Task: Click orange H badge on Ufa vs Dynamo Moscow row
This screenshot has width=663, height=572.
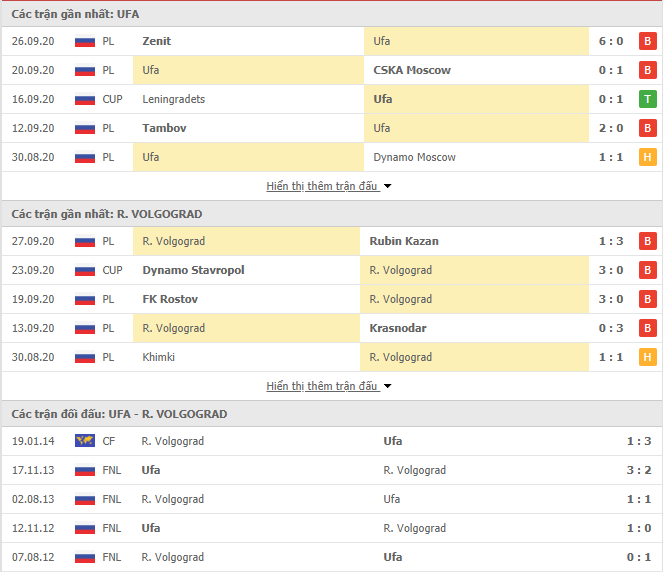Action: [647, 157]
